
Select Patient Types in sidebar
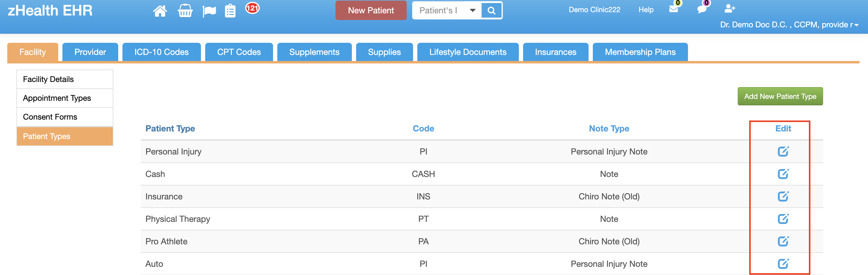tap(65, 136)
